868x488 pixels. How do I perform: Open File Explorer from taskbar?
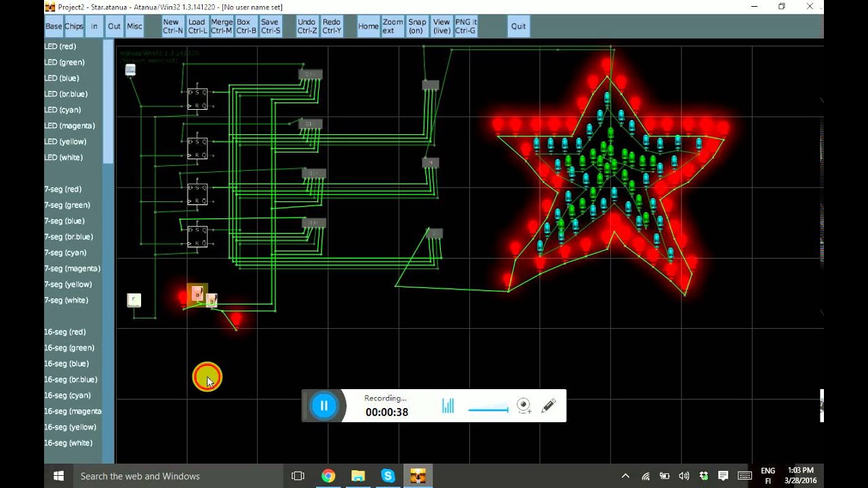[358, 476]
